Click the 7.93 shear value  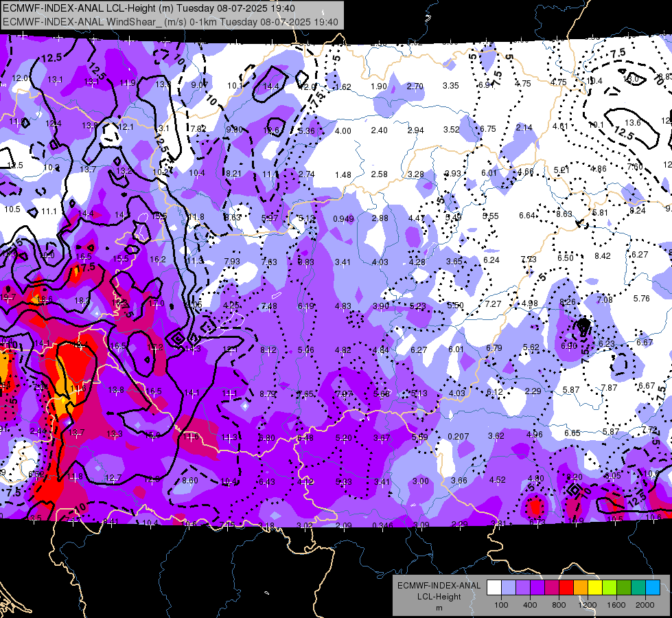[x=232, y=261]
